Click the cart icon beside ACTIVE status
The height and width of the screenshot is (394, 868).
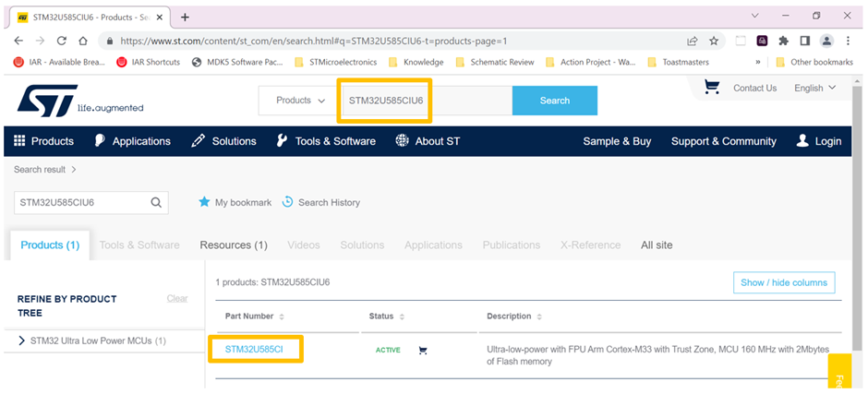pos(423,351)
